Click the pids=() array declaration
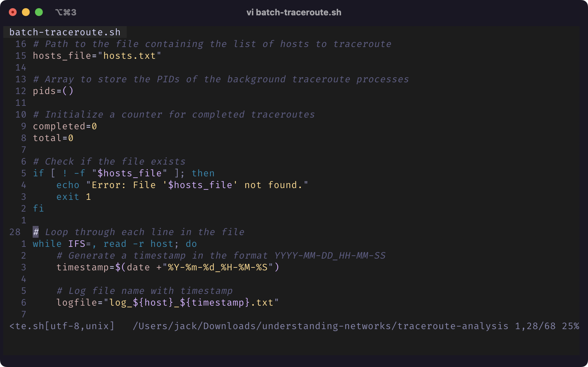 (53, 91)
